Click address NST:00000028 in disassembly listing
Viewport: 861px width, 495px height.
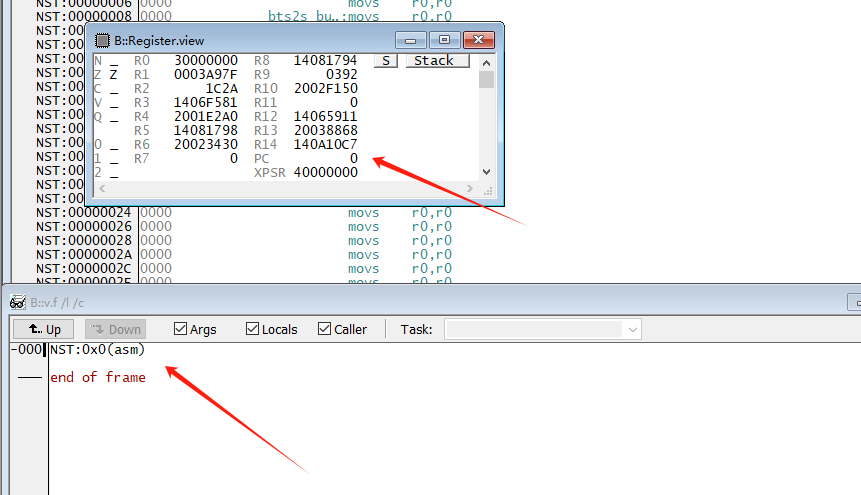84,241
